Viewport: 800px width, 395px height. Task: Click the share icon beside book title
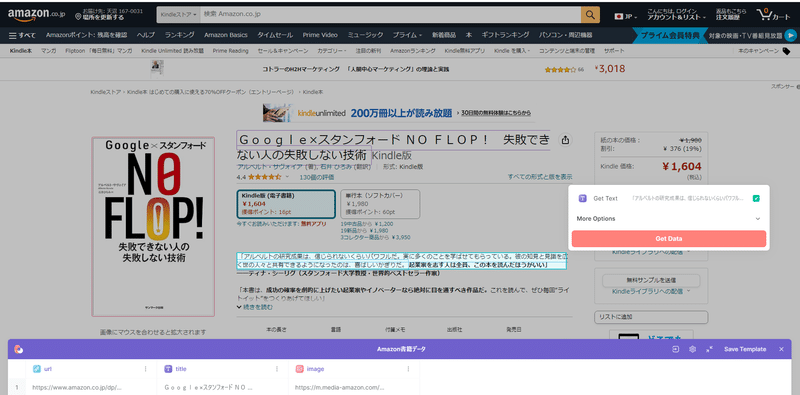coord(565,140)
